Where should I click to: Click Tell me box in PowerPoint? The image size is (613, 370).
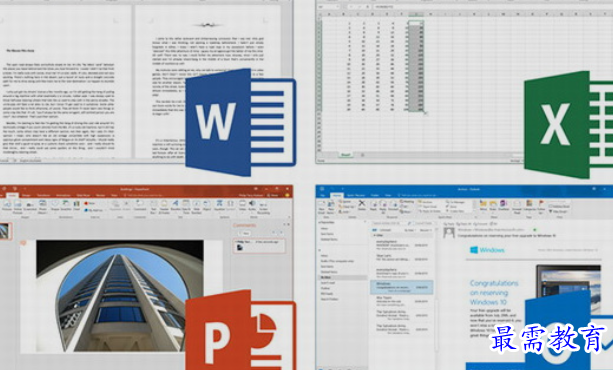click(x=145, y=195)
